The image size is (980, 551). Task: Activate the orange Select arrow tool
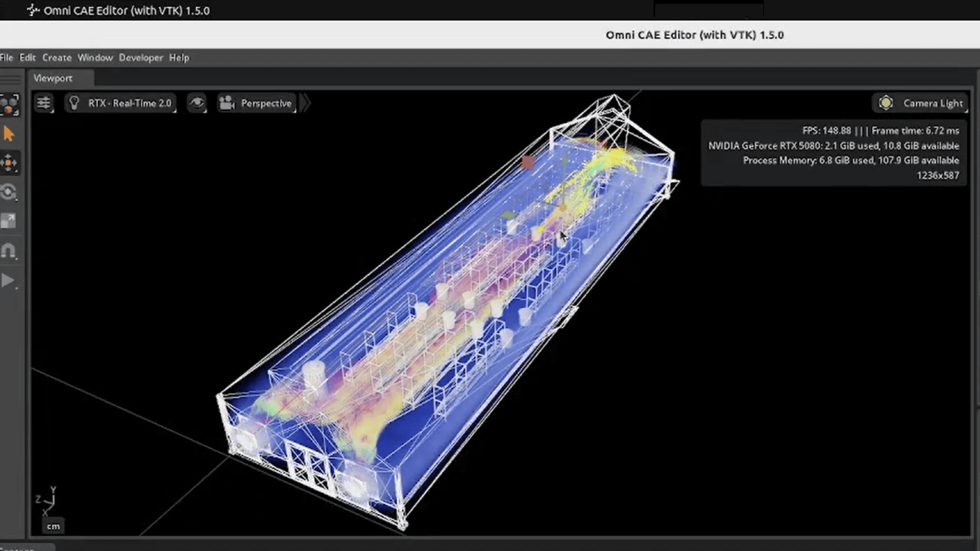pos(9,134)
